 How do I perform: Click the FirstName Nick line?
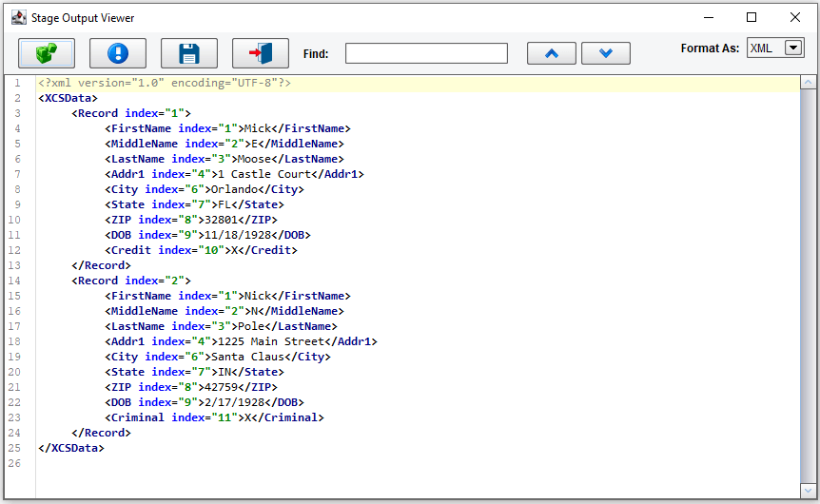point(227,296)
